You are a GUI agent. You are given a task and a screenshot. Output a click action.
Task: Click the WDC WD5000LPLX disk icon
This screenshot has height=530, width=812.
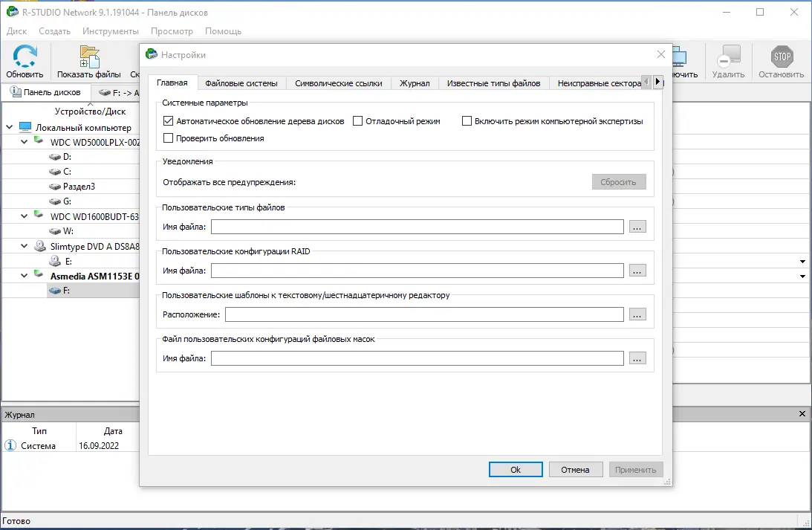coord(39,140)
